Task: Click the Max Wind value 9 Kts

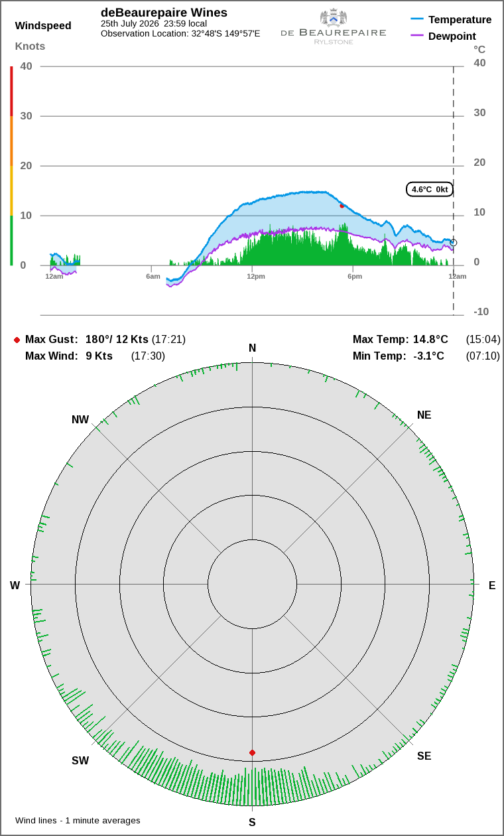Action: point(99,356)
